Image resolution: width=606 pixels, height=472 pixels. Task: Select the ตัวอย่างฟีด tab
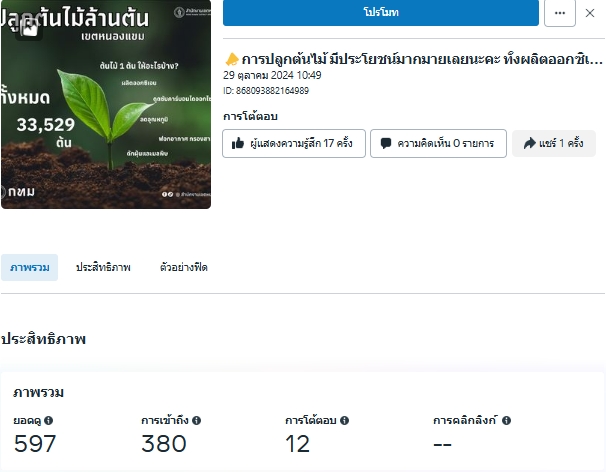[x=183, y=268]
